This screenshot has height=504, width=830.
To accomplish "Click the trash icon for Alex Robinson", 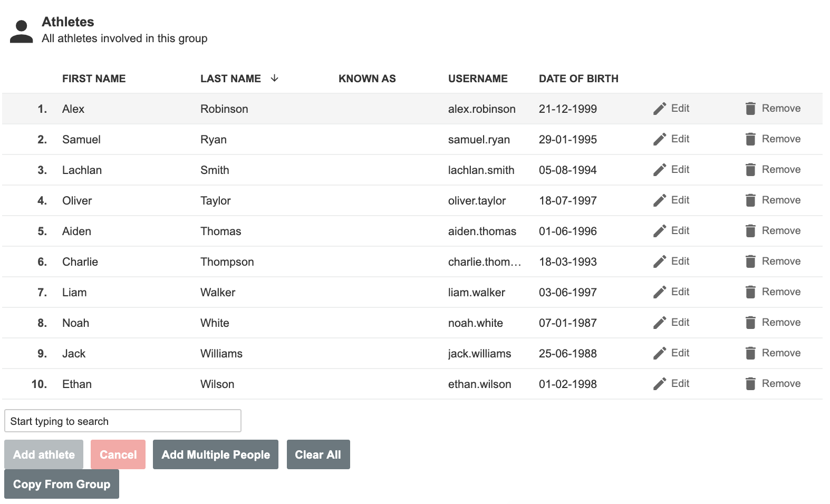I will click(x=750, y=109).
